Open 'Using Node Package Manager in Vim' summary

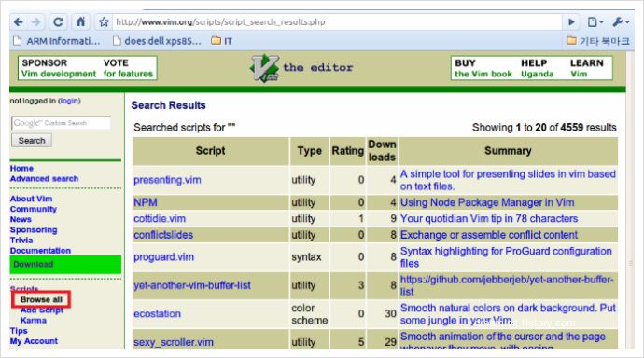487,202
